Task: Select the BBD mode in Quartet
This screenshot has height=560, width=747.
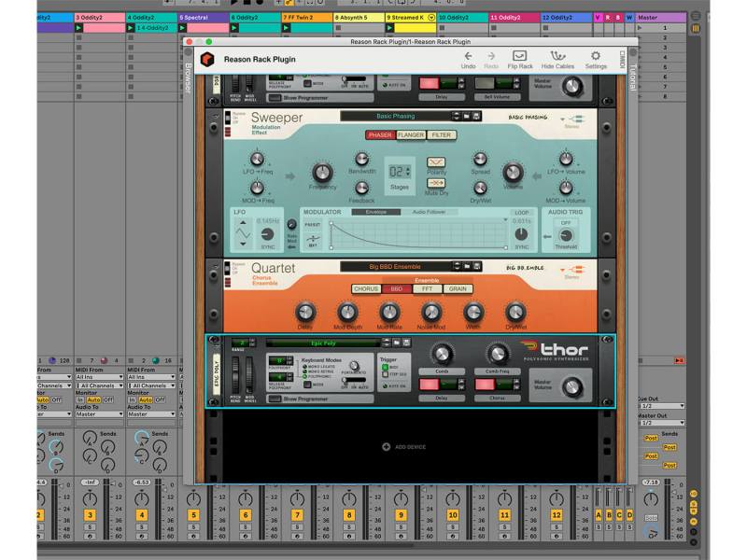Action: [x=396, y=289]
